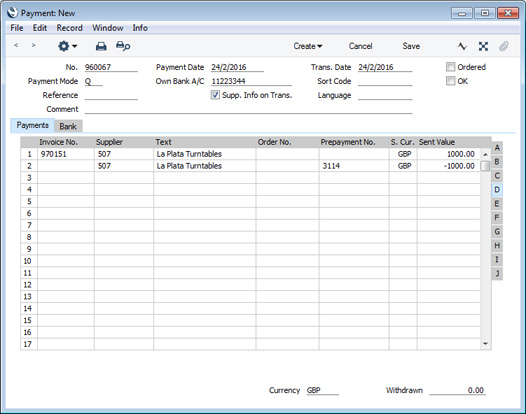Click the activity waveform icon in the toolbar
Viewport: 526px width, 414px height.
tap(462, 46)
